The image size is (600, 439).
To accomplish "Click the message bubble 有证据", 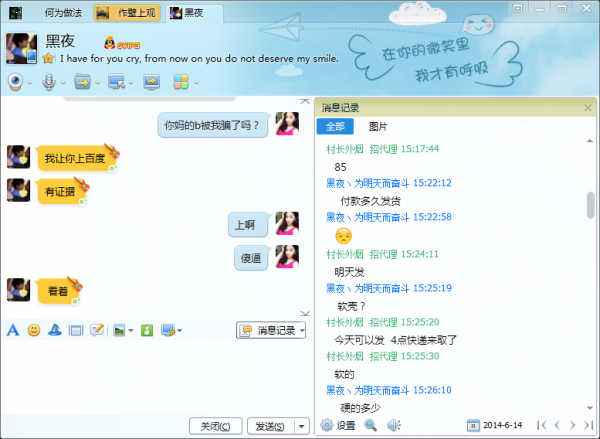I will click(60, 191).
